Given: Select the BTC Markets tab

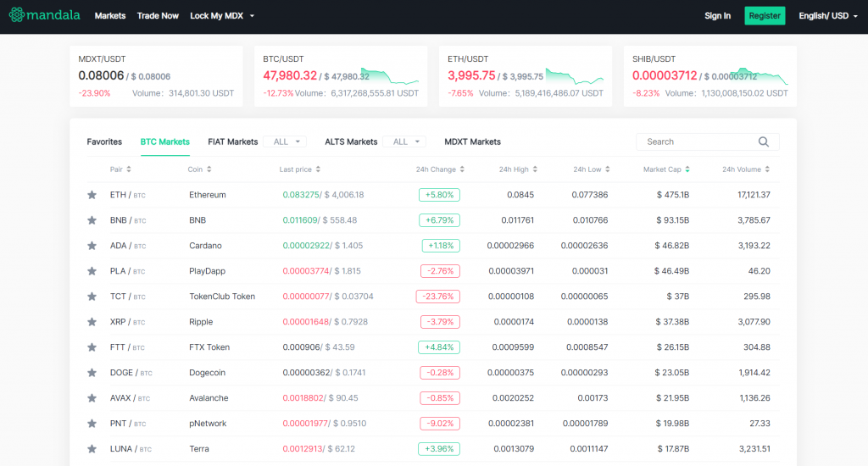Looking at the screenshot, I should point(165,141).
